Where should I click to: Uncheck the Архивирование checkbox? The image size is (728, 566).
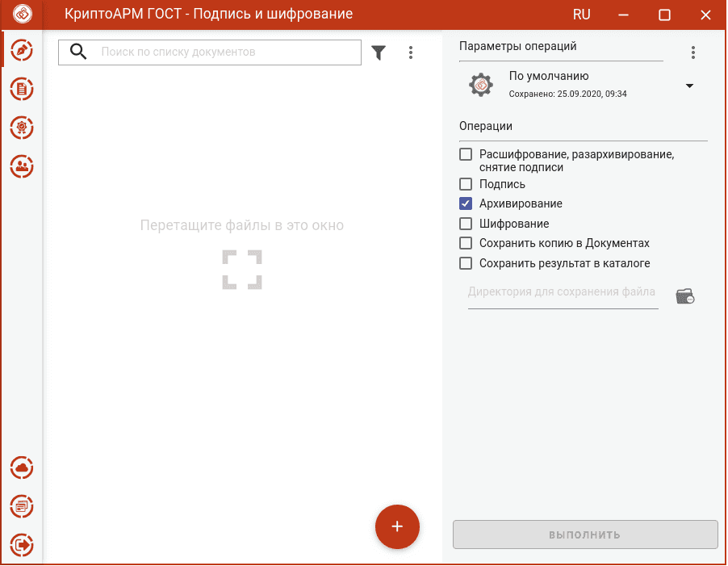point(466,203)
